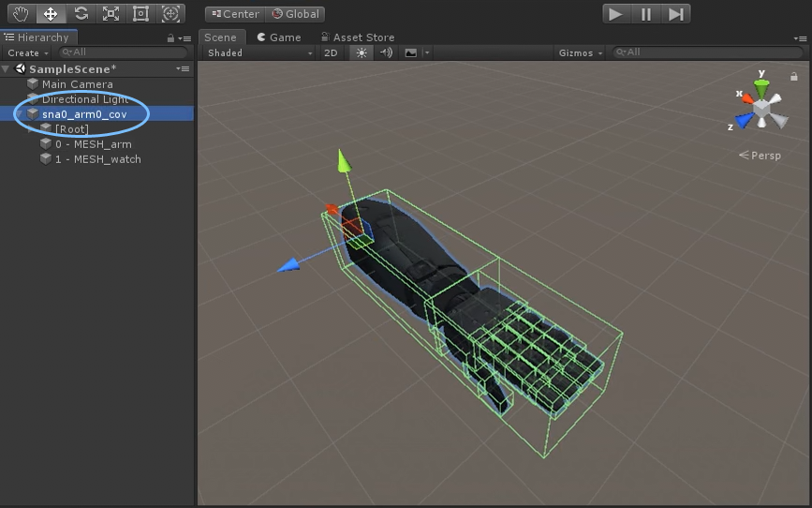Grab the red X move handle
Screen dimensions: 812x508
click(332, 209)
